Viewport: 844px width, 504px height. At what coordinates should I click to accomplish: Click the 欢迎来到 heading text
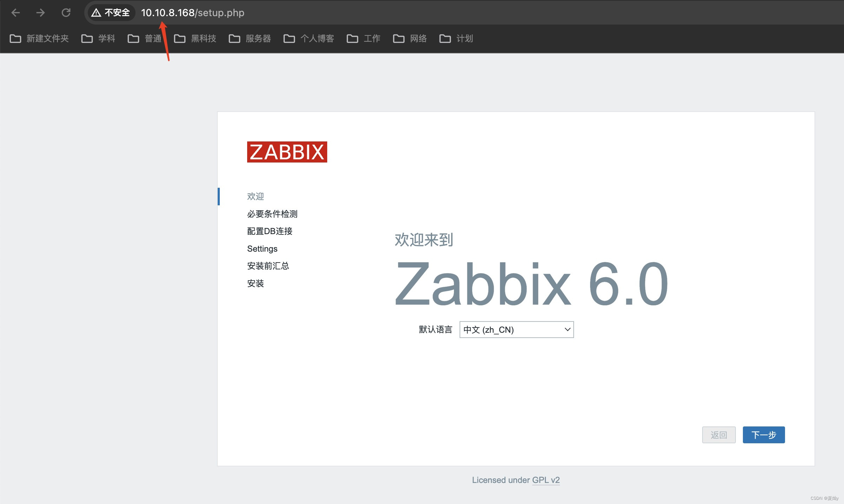[x=424, y=240]
